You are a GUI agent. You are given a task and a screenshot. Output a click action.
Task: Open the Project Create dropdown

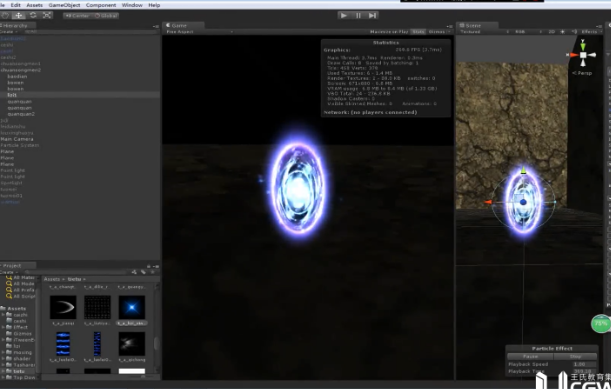coord(9,272)
